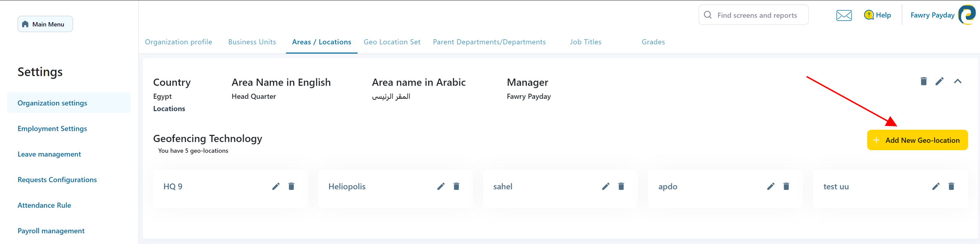
Task: Open the mail envelope inbox
Action: [x=844, y=16]
